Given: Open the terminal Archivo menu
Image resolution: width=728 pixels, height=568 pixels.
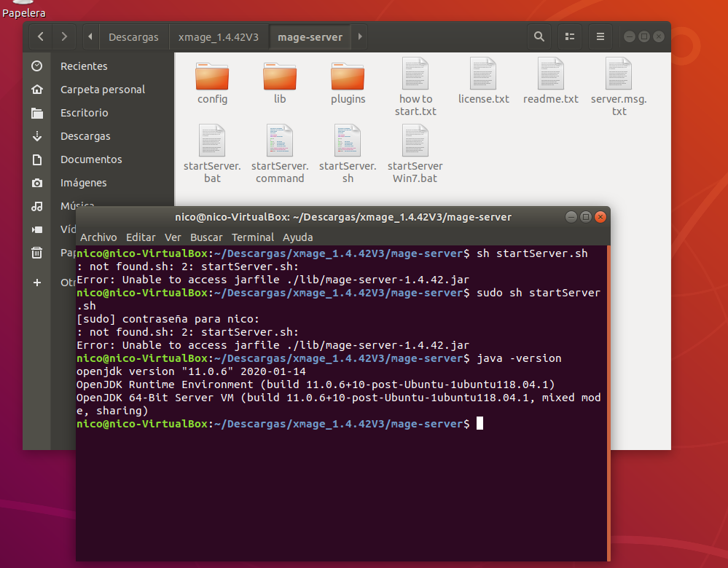Looking at the screenshot, I should tap(98, 237).
